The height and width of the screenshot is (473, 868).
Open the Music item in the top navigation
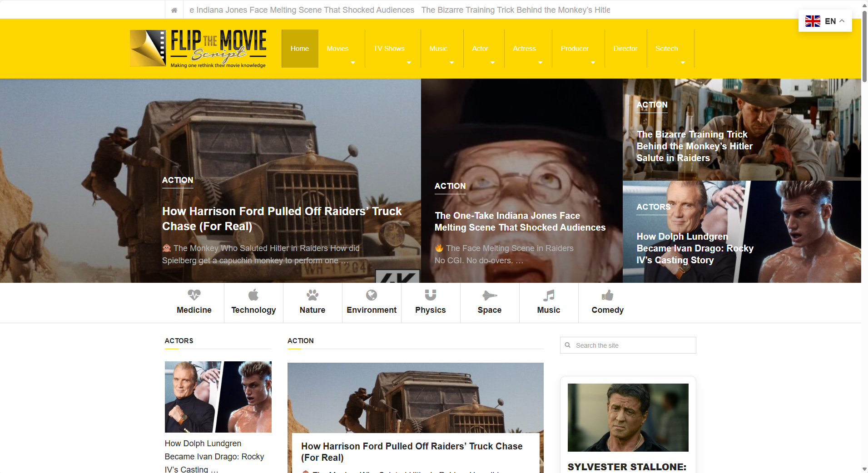[x=438, y=49]
